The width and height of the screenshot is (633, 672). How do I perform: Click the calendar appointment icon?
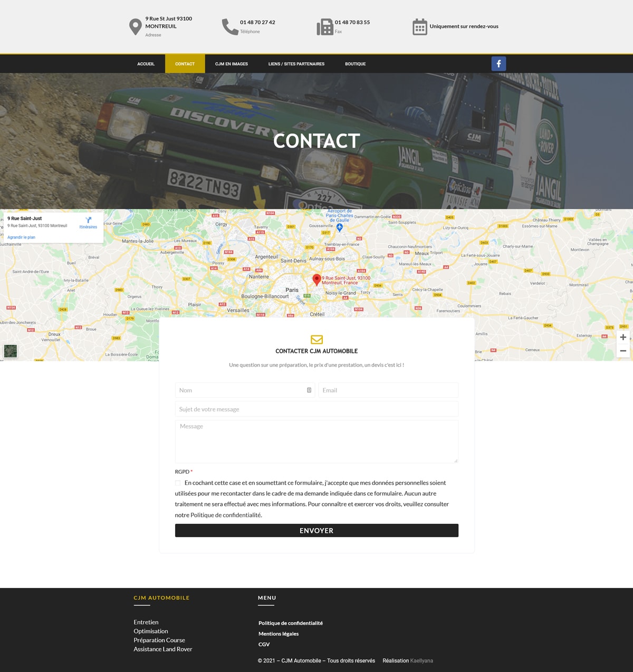coord(420,27)
